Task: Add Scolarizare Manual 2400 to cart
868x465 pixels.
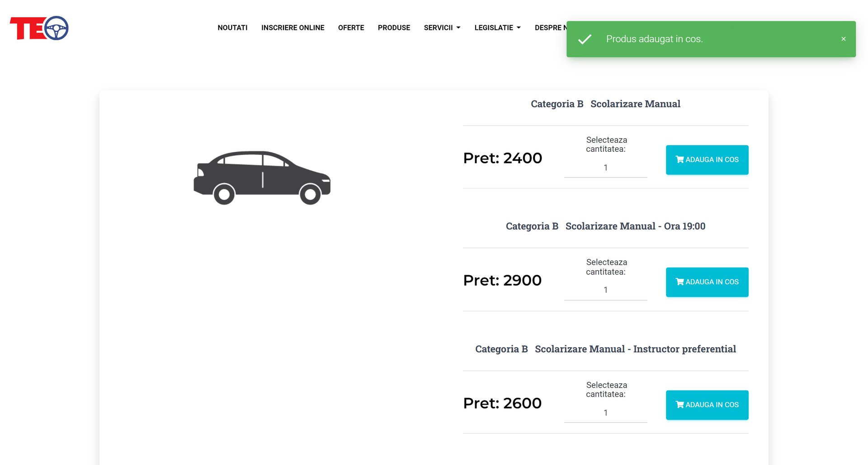Action: pyautogui.click(x=707, y=160)
